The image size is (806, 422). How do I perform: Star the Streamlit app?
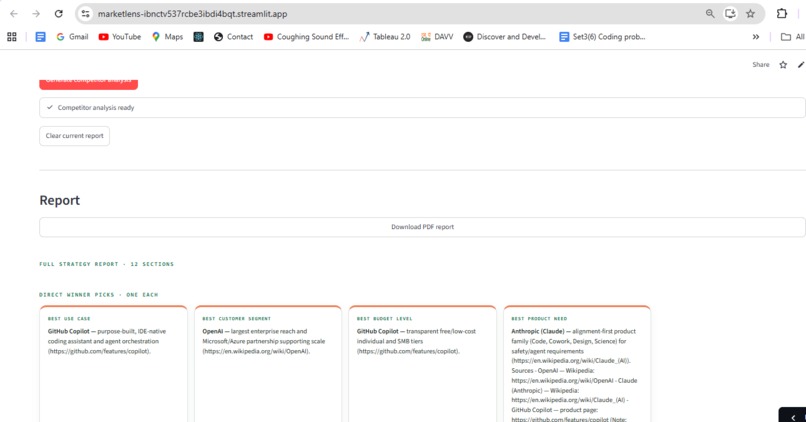click(783, 64)
